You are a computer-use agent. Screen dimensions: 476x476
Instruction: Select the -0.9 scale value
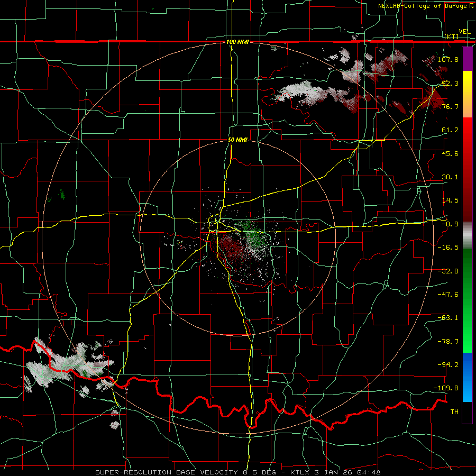tap(450, 224)
